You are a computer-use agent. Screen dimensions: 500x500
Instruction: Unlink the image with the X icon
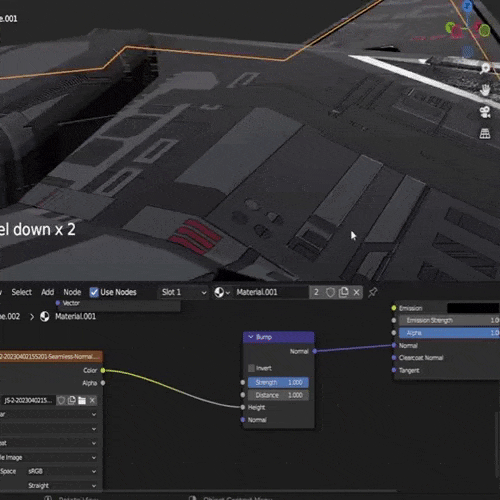(92, 400)
